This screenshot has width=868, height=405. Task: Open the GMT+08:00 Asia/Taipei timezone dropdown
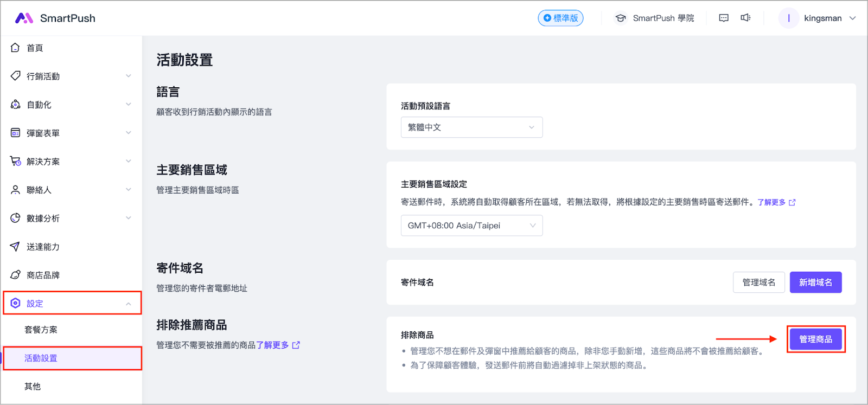pos(471,226)
